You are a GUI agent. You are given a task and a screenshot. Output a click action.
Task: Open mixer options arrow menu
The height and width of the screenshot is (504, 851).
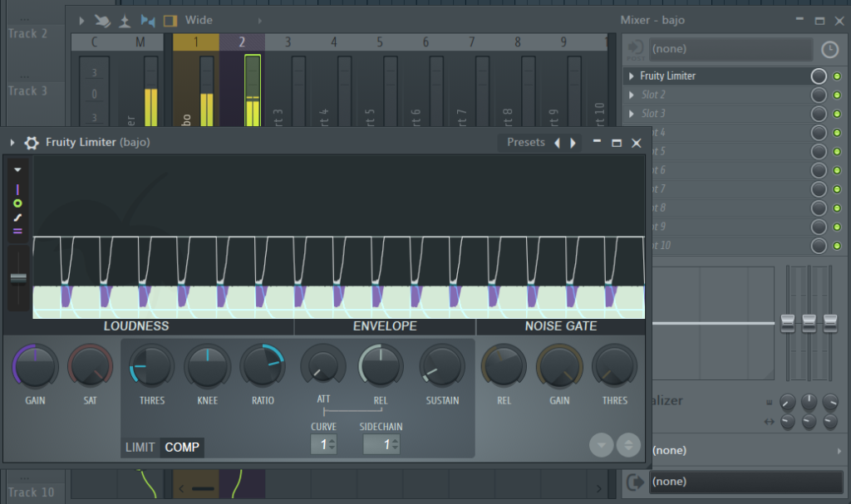coord(81,21)
